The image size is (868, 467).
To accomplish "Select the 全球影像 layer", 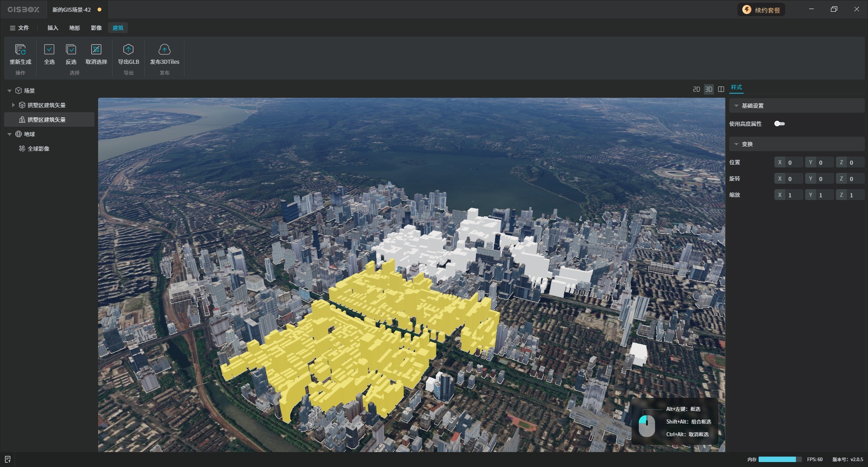I will [38, 149].
